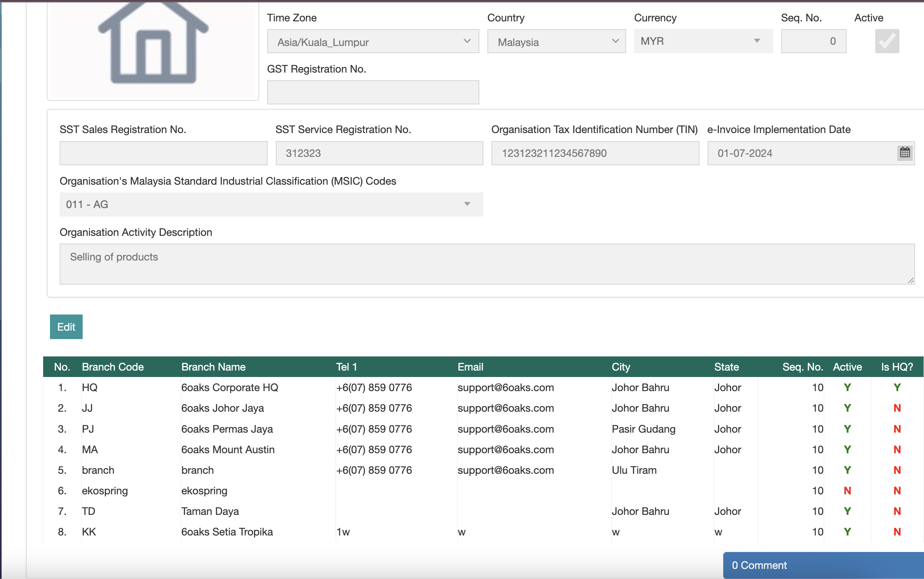Click the Organisation Activity Description textarea
The width and height of the screenshot is (924, 579).
pos(487,264)
